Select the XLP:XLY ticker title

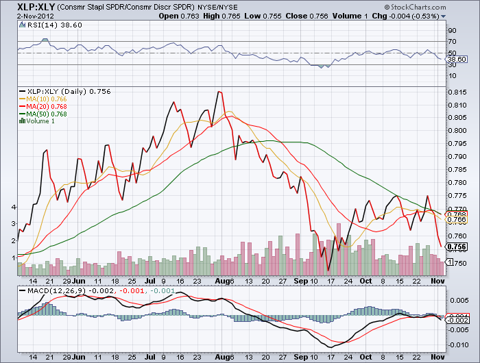click(36, 7)
